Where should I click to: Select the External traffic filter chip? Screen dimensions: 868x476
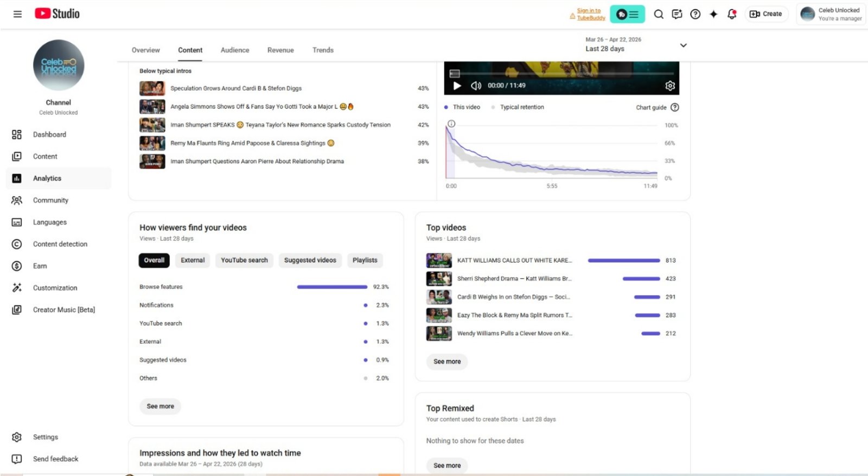point(193,260)
